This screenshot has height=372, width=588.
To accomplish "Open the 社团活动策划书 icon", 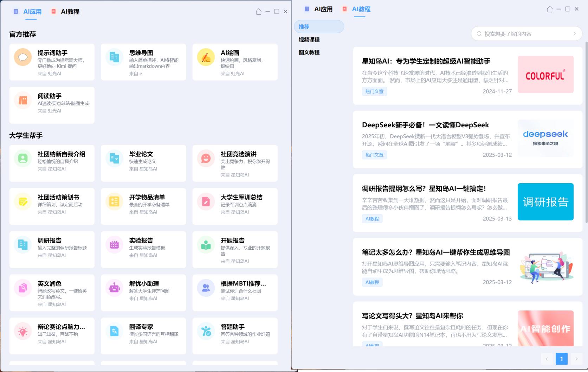I will 23,201.
